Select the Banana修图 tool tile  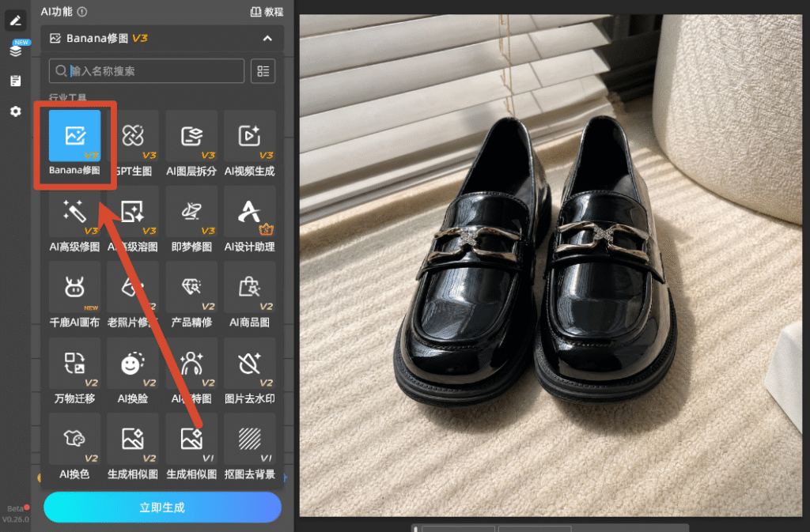74,135
